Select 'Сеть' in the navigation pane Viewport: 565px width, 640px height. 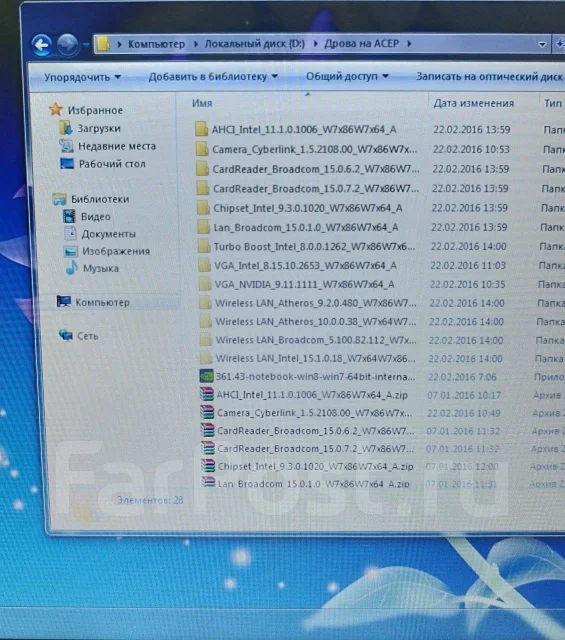87,336
